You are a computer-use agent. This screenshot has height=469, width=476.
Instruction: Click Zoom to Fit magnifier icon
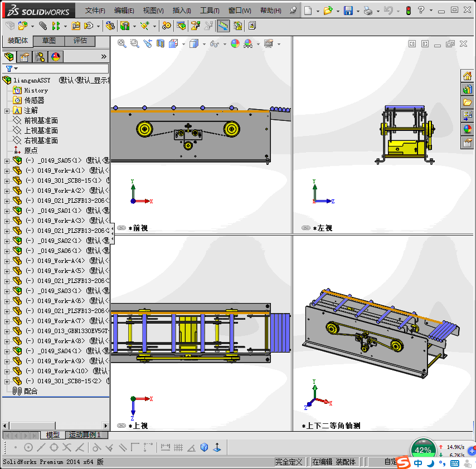point(122,43)
